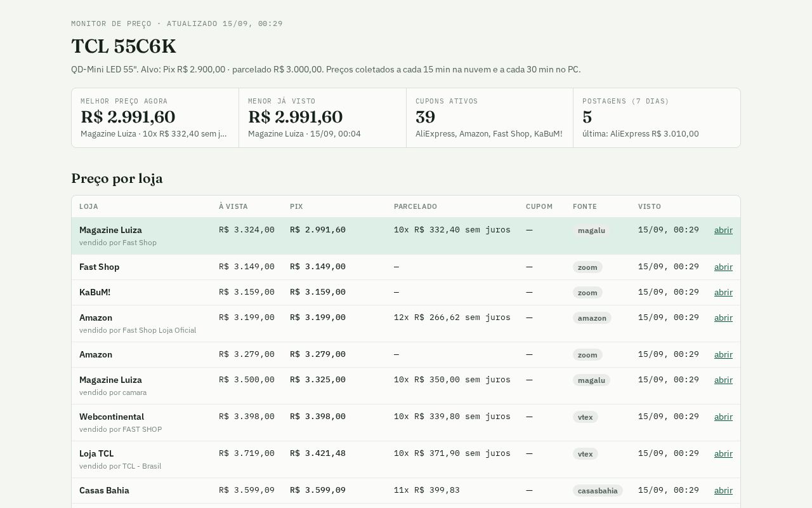
Task: Open abrir for Magazine Luiza sold by camara
Action: point(723,380)
